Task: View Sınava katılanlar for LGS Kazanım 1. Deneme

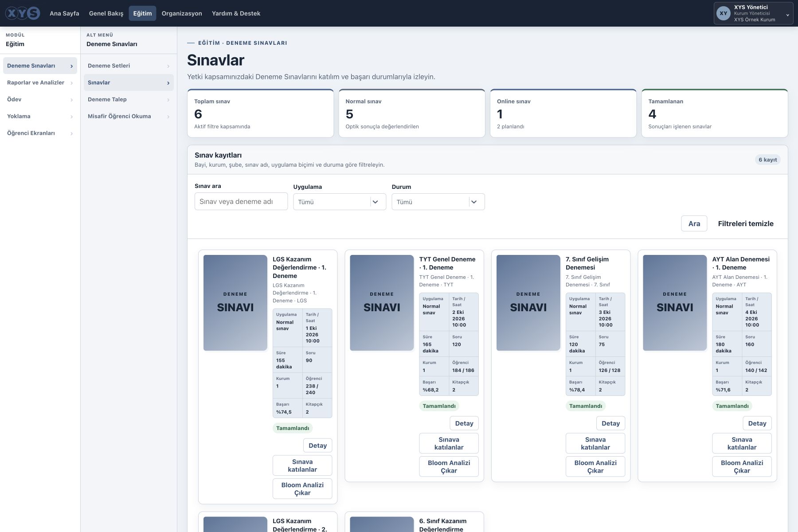Action: click(302, 465)
